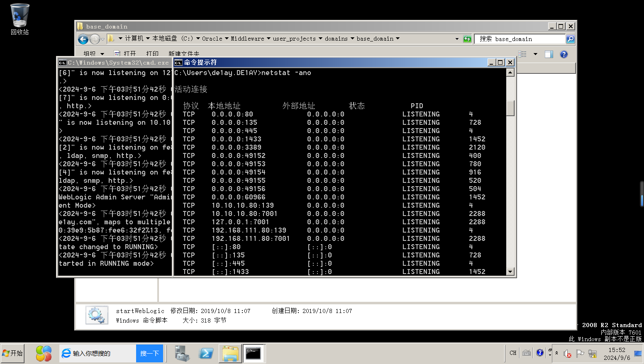
Task: Click 搜一下 search button
Action: 150,353
